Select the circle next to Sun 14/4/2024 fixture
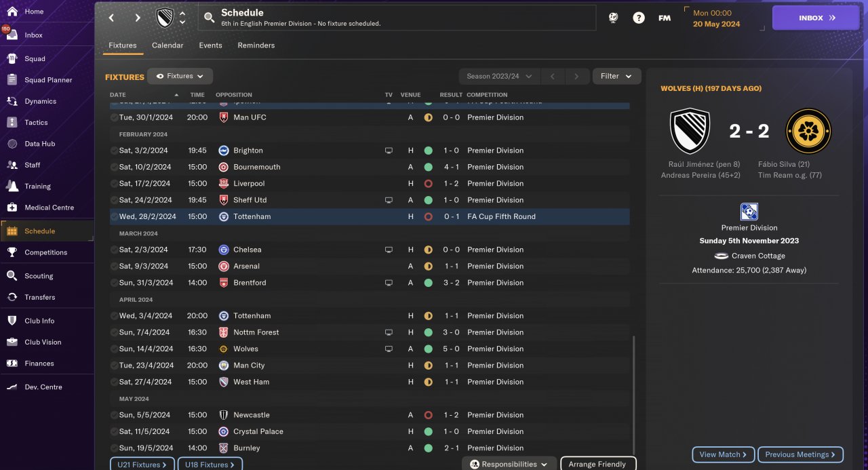 point(114,349)
